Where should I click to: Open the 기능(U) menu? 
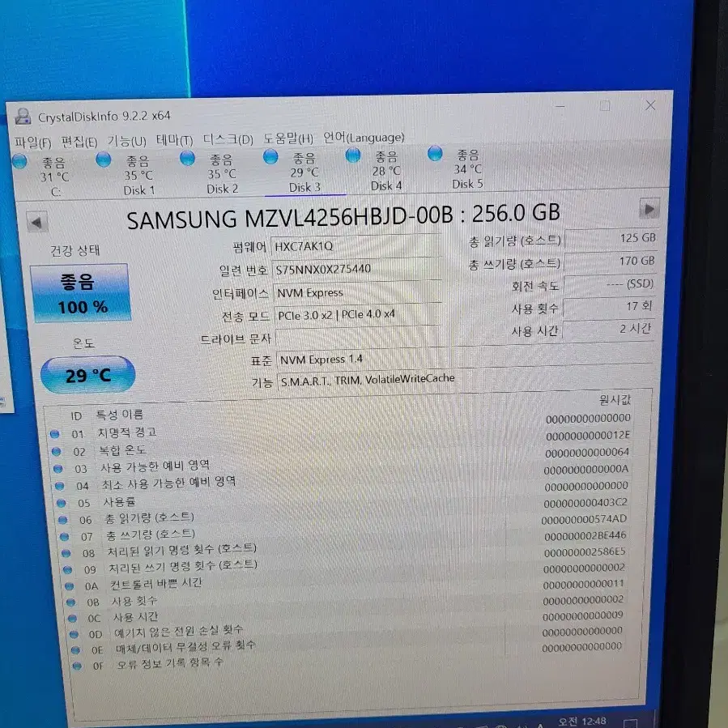pyautogui.click(x=127, y=141)
